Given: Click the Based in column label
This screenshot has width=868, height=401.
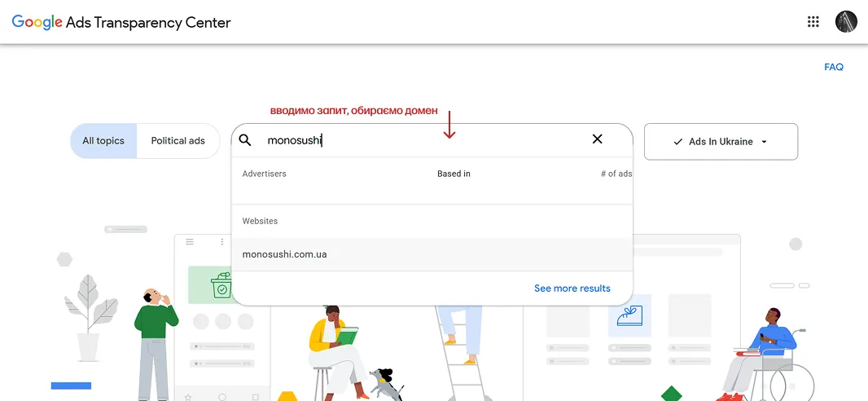Looking at the screenshot, I should pos(454,174).
